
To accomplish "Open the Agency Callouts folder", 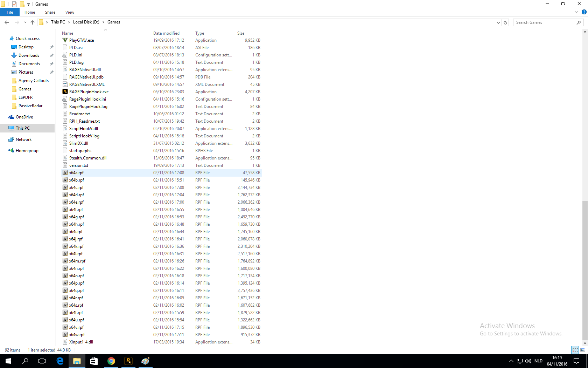I will [34, 81].
